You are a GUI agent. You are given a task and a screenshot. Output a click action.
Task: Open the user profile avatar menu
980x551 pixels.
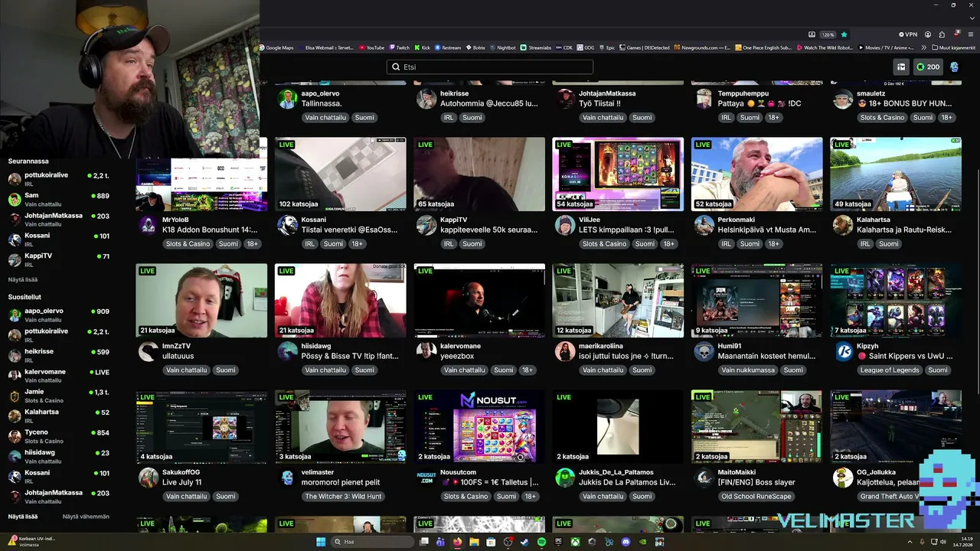954,67
